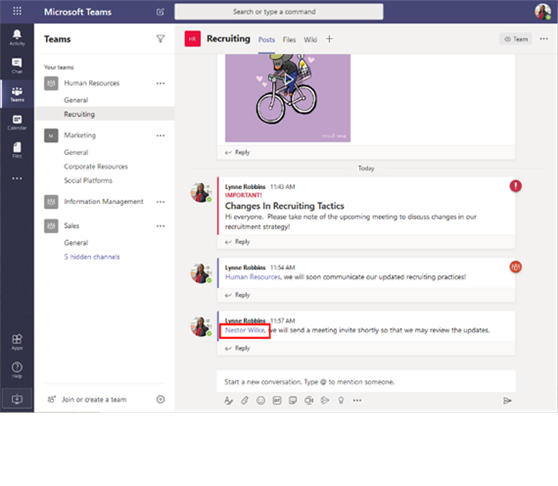Open more options for Marketing team
This screenshot has height=486, width=558.
[x=160, y=136]
